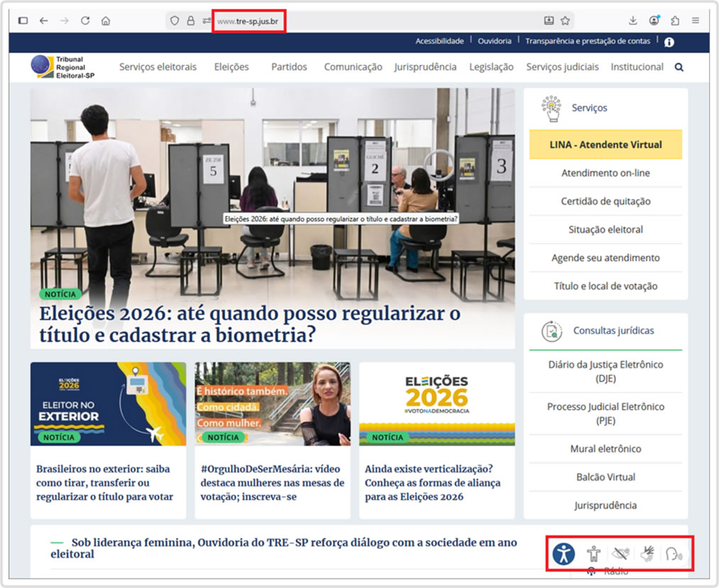Screen dimensions: 719x588
Task: Open the Eleitor no Exterior news thumbnail
Action: coord(108,403)
